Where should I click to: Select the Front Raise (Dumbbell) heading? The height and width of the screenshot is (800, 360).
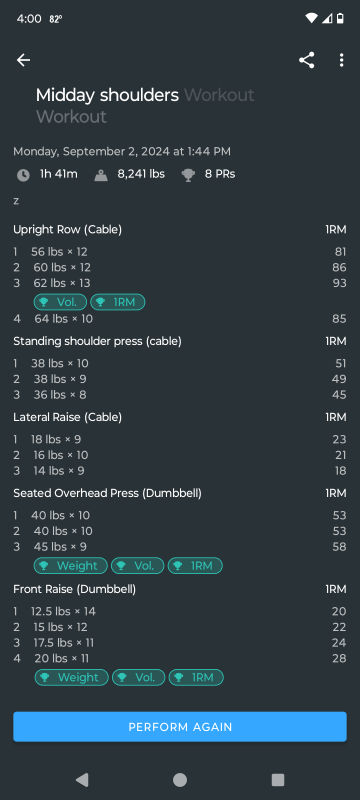(x=74, y=589)
